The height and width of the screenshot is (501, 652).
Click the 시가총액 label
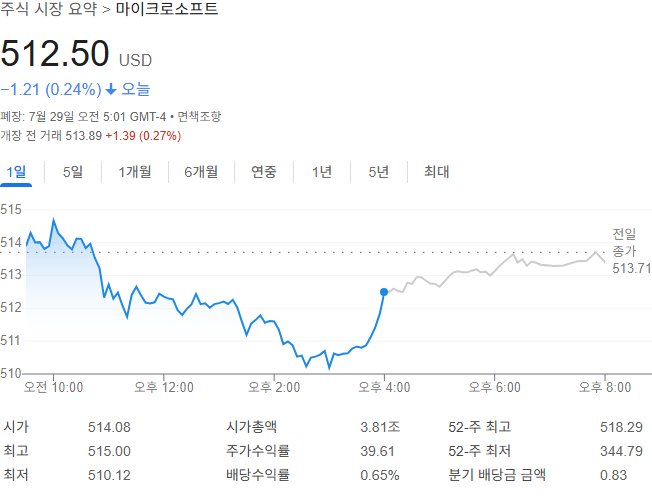click(251, 427)
